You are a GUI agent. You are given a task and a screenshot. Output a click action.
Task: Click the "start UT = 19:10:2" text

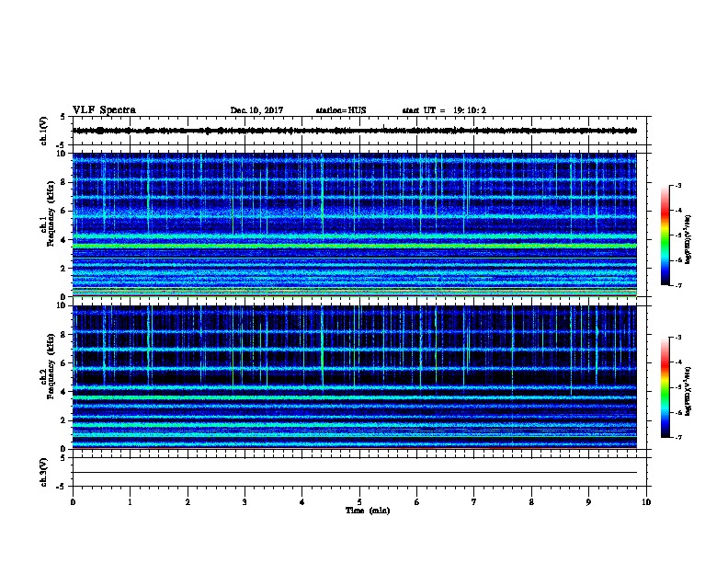[x=444, y=110]
